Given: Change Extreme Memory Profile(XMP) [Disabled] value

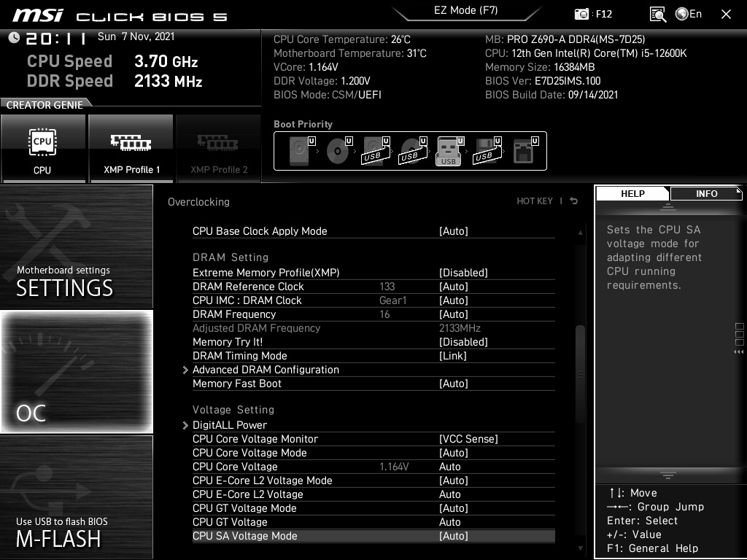Looking at the screenshot, I should [373, 273].
